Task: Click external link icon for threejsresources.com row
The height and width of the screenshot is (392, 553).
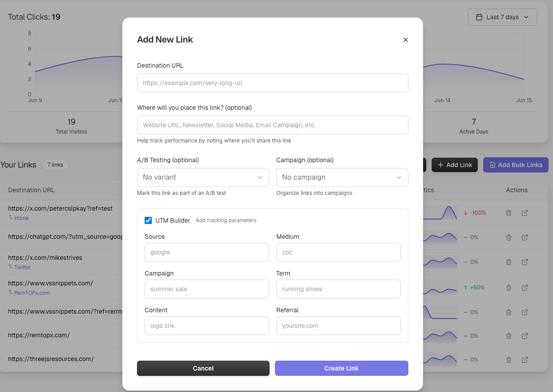Action: point(525,359)
